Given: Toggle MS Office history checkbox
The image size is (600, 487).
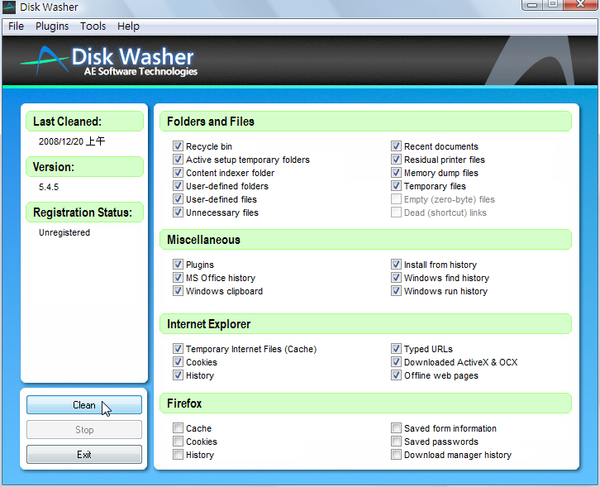Looking at the screenshot, I should coord(178,277).
